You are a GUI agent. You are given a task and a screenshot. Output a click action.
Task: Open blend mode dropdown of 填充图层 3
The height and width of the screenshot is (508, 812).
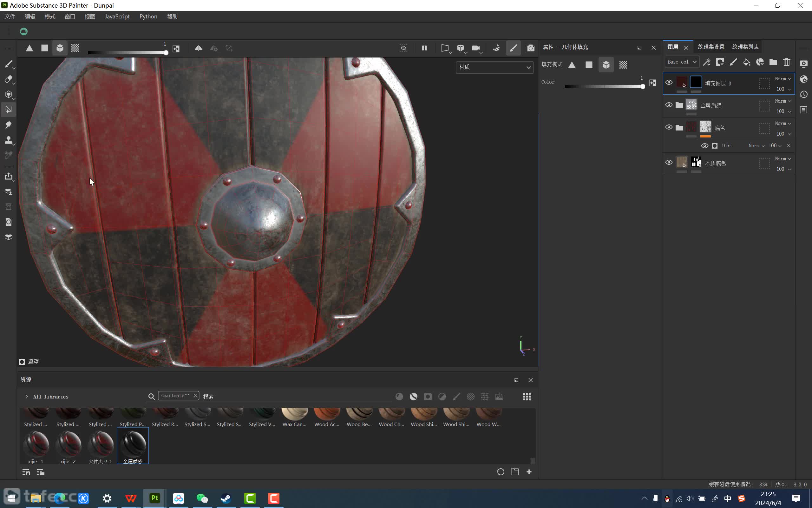point(783,79)
